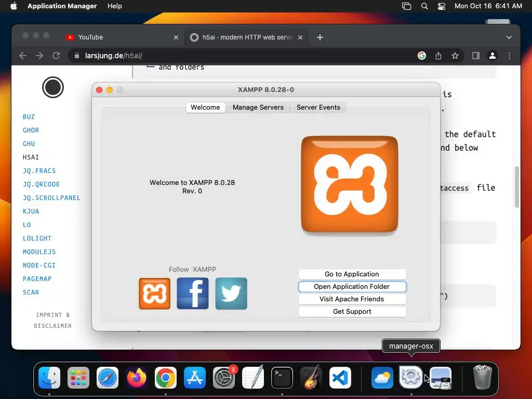Image resolution: width=532 pixels, height=399 pixels.
Task: Open Finder from the dock
Action: pos(49,378)
